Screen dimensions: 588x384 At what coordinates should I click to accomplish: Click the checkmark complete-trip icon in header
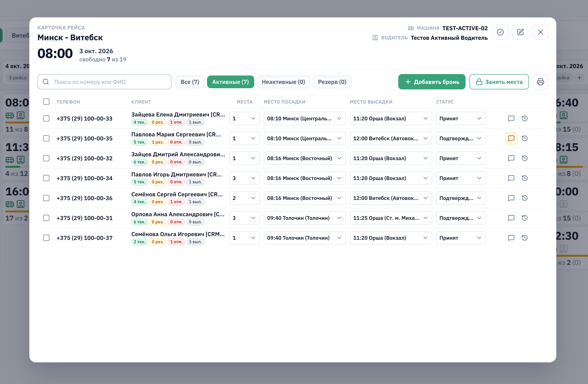pyautogui.click(x=500, y=32)
